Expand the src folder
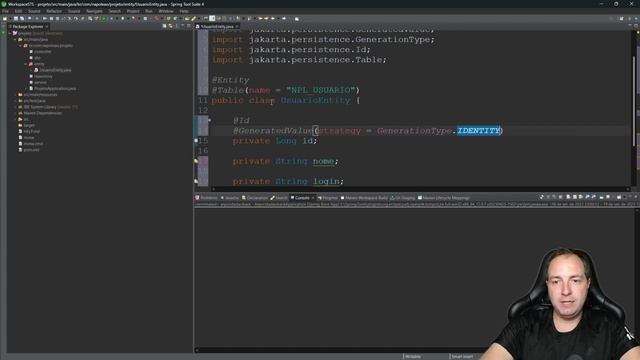Screen dimensions: 640x360 click(x=16, y=119)
